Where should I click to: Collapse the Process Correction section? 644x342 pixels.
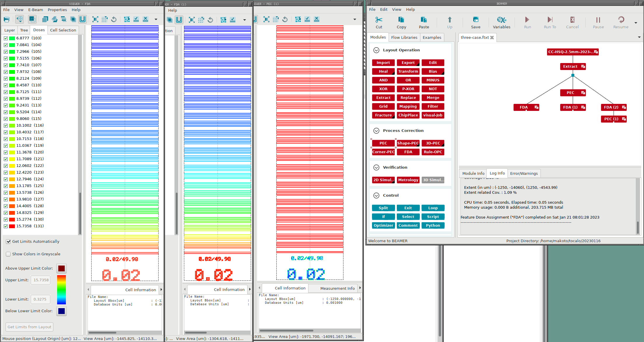coord(376,131)
